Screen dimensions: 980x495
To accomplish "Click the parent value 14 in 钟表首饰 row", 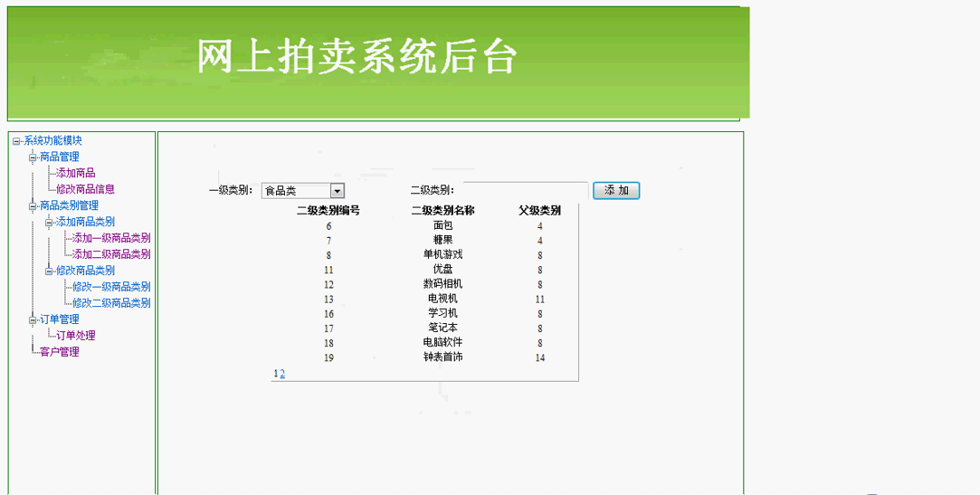I will 540,358.
